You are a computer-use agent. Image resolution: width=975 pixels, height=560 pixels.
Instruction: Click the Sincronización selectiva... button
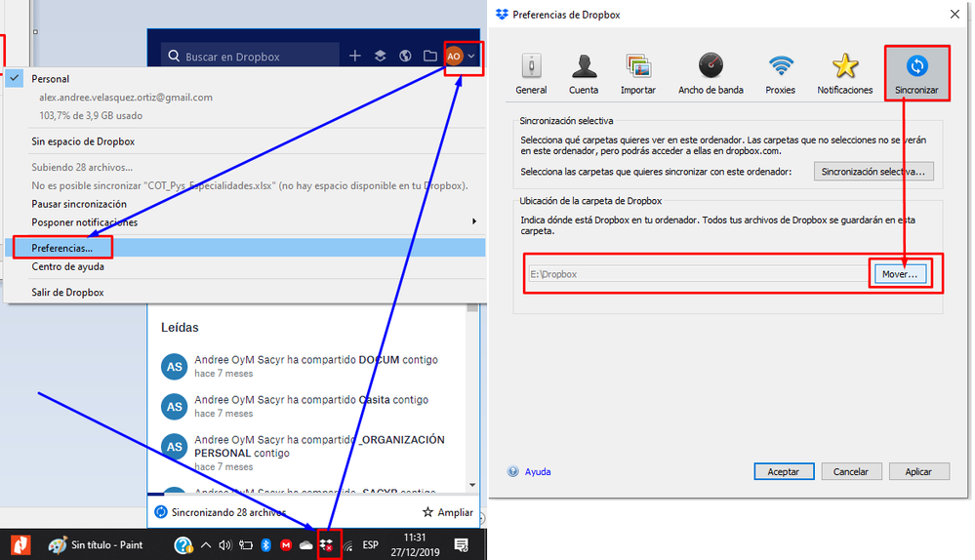tap(873, 172)
